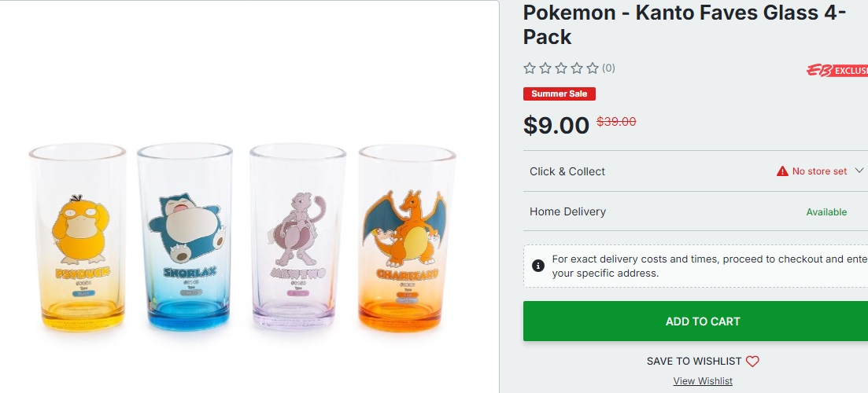
Task: Click the second rating star
Action: pos(545,68)
